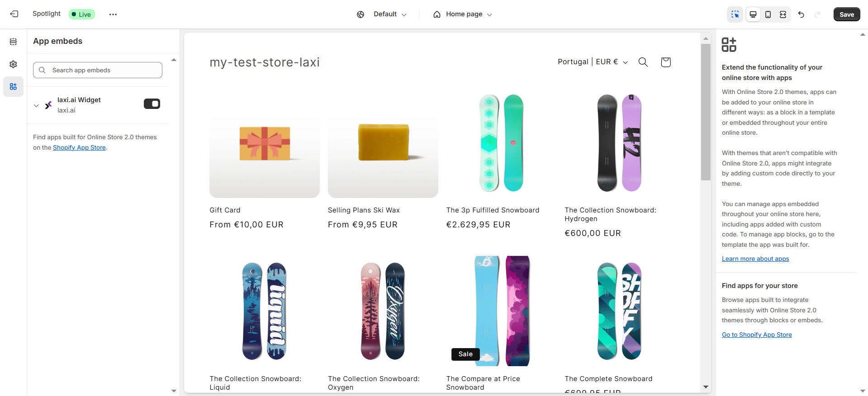Image resolution: width=868 pixels, height=396 pixels.
Task: Open the Go to Shopify App Store link
Action: [756, 335]
